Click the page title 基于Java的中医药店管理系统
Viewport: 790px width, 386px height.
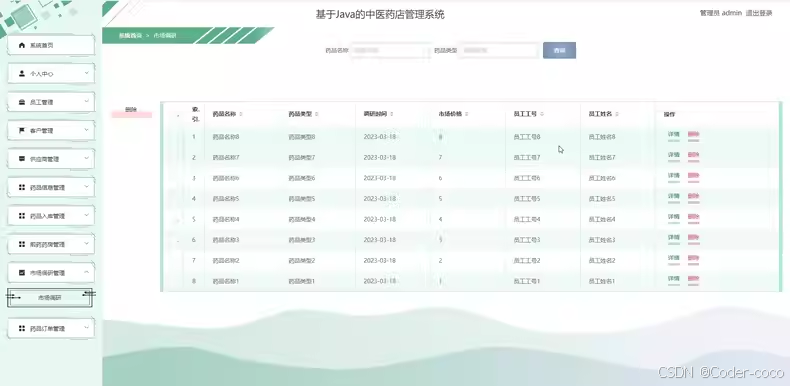coord(380,15)
